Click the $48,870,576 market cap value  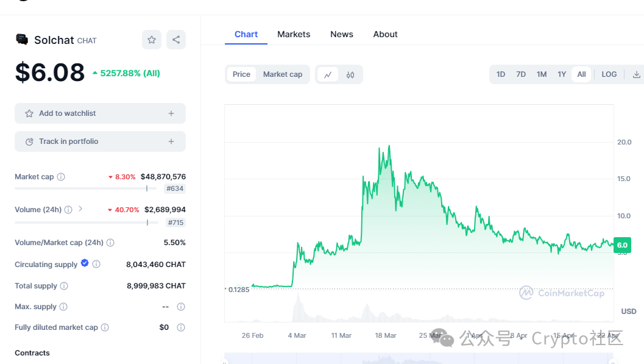[x=163, y=177]
